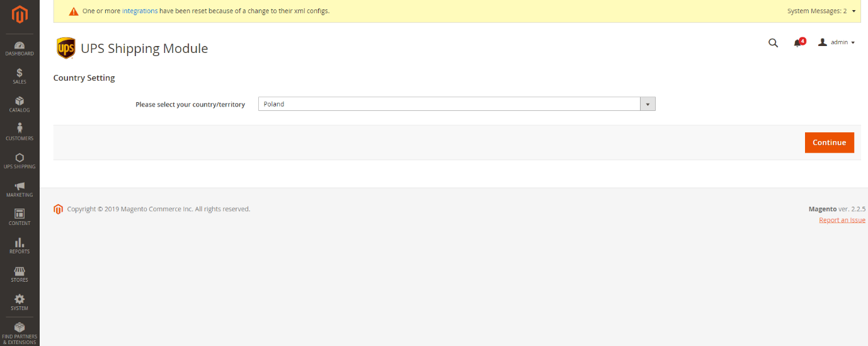
Task: Open the Dashboard sidebar item
Action: [x=20, y=49]
